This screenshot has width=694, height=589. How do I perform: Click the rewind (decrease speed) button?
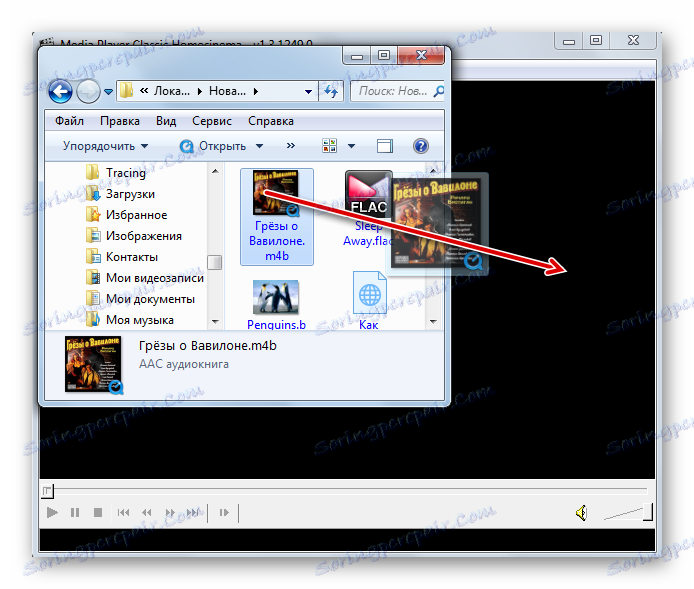[147, 512]
